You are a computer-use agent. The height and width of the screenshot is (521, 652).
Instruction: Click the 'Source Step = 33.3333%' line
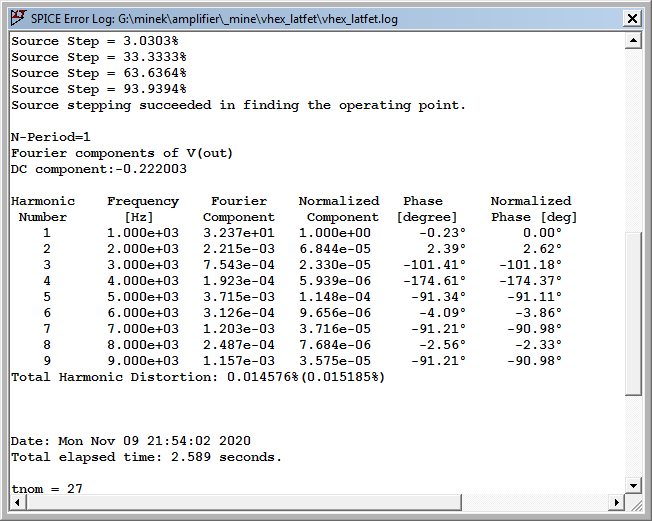[x=99, y=57]
